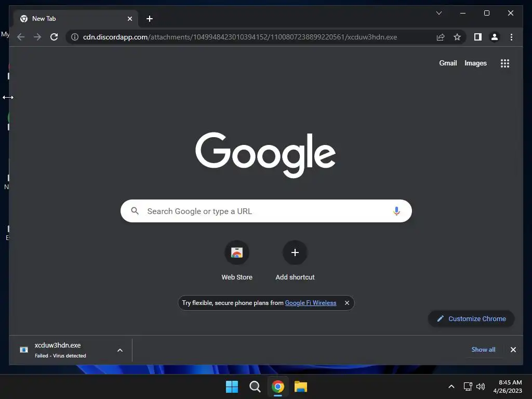532x399 pixels.
Task: Open Windows Start menu
Action: point(232,387)
